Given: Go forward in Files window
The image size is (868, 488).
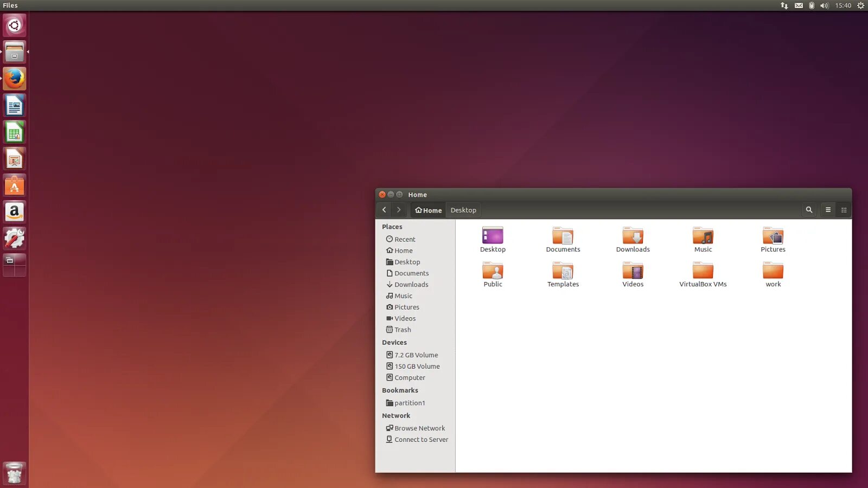Looking at the screenshot, I should [x=399, y=210].
